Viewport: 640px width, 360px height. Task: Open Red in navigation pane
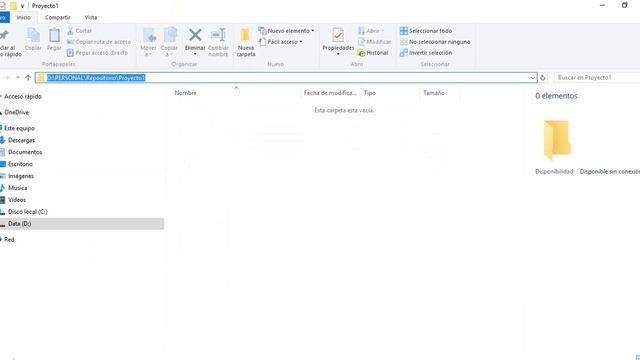[x=9, y=240]
